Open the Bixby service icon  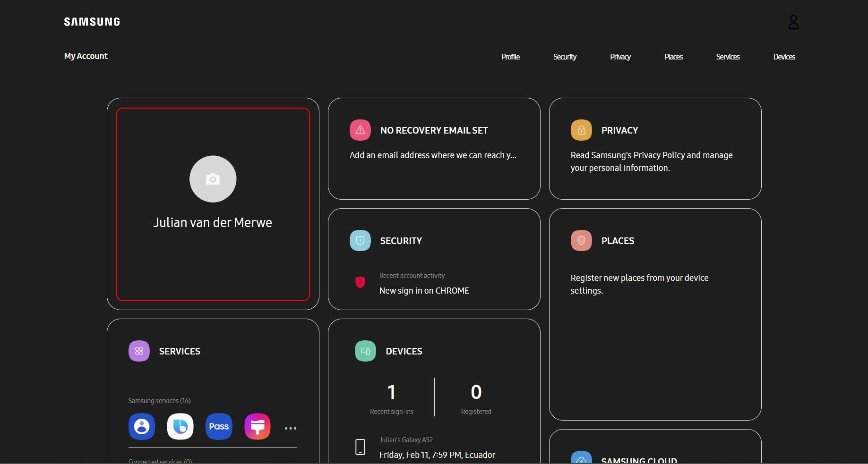180,426
